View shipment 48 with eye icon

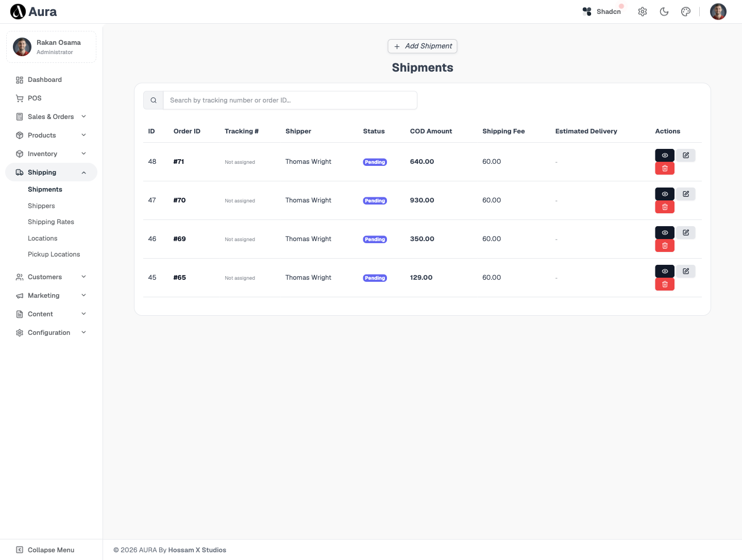(665, 155)
